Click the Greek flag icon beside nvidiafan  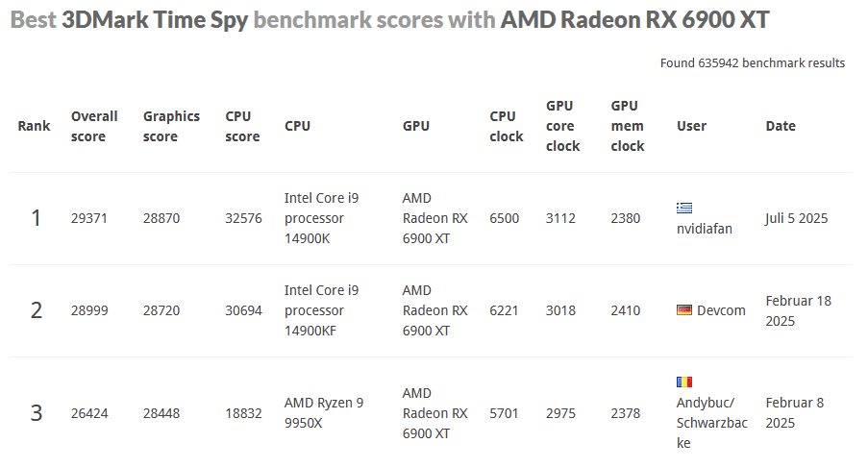pyautogui.click(x=684, y=208)
